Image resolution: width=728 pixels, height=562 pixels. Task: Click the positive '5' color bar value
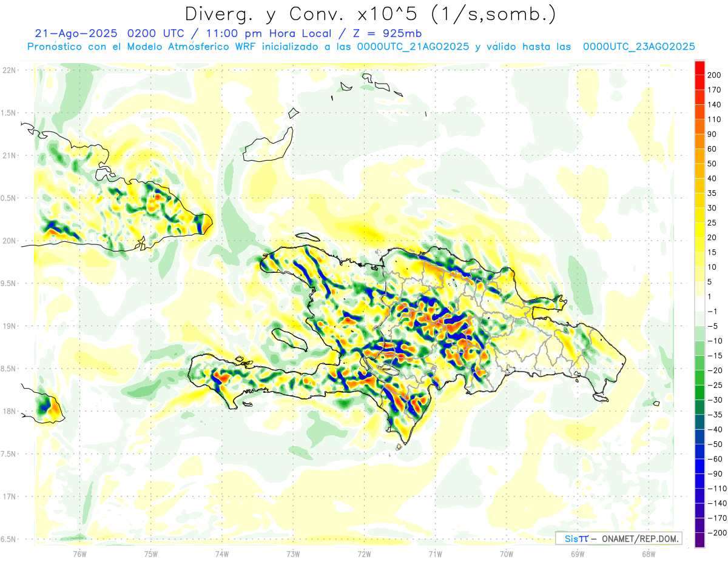pyautogui.click(x=710, y=282)
